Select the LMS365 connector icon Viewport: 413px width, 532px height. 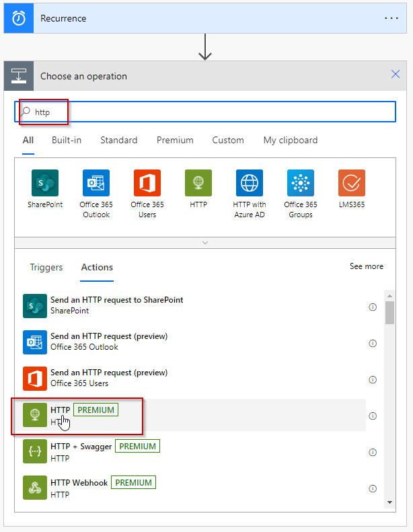352,182
